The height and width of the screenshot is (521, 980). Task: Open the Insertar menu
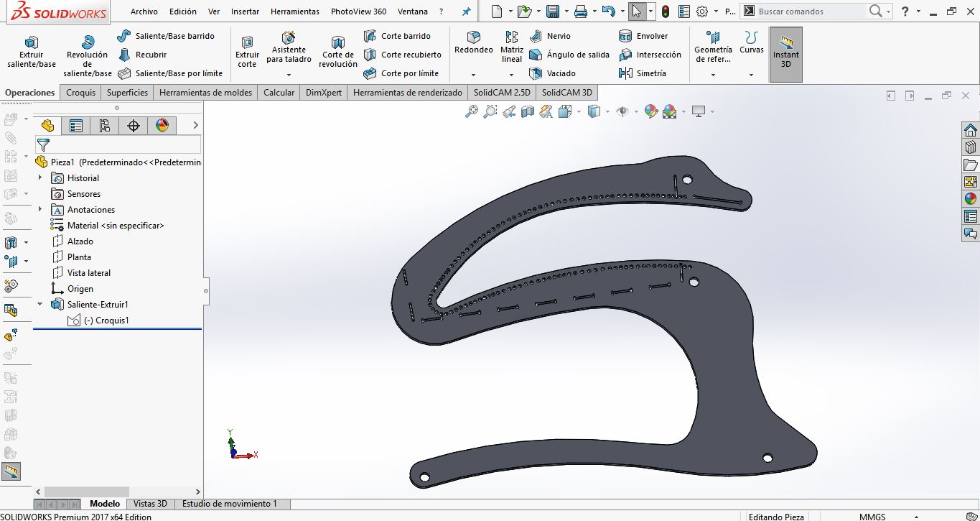[x=245, y=11]
